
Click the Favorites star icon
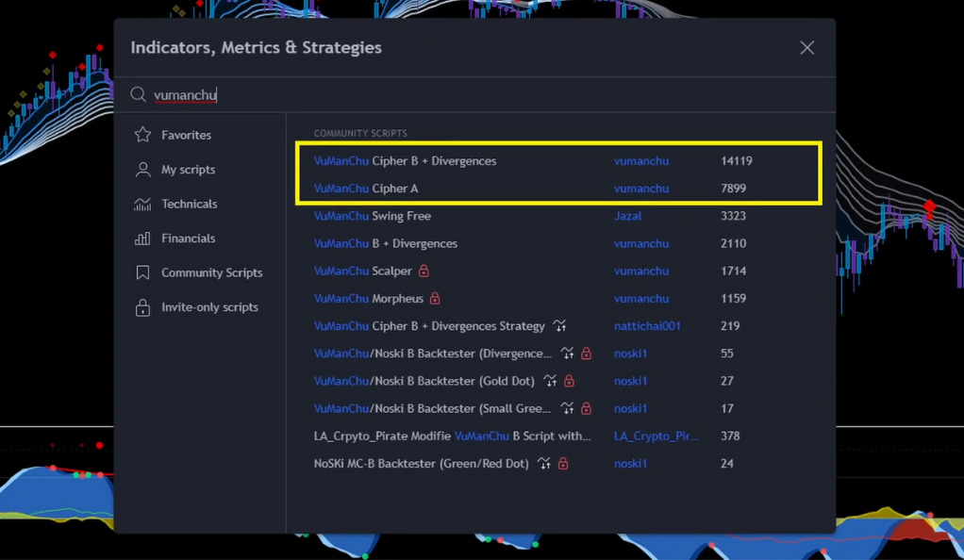(142, 135)
